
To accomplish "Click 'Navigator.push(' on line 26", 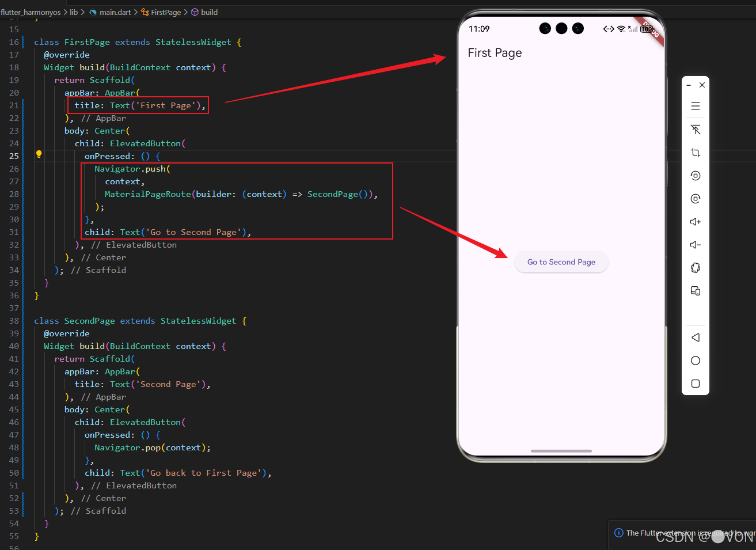I will (x=132, y=169).
